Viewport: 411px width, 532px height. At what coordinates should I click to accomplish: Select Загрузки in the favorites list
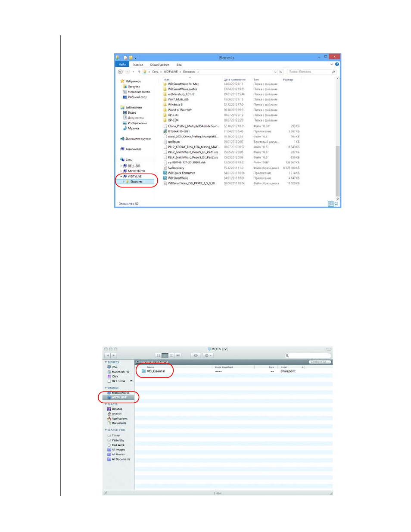pyautogui.click(x=131, y=87)
